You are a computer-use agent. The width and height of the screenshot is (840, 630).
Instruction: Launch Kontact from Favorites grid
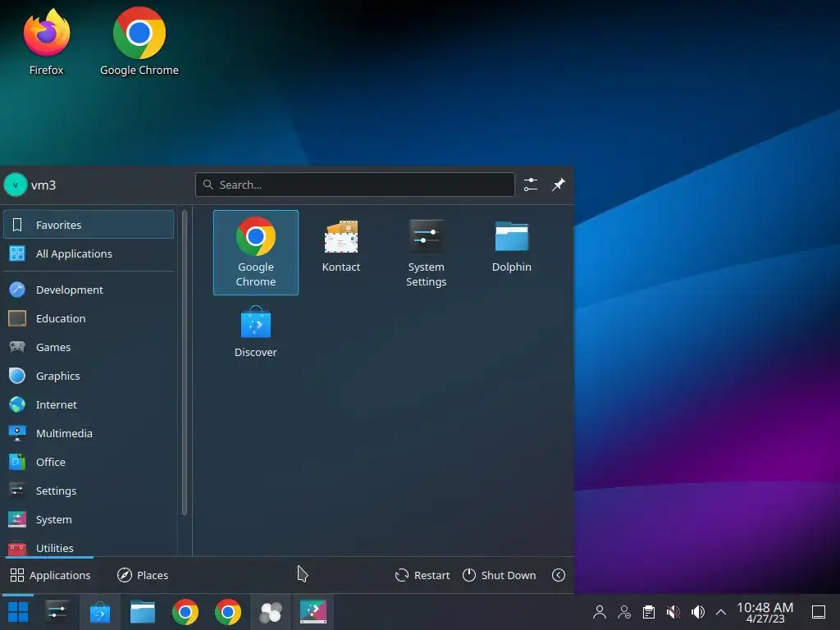(x=340, y=246)
